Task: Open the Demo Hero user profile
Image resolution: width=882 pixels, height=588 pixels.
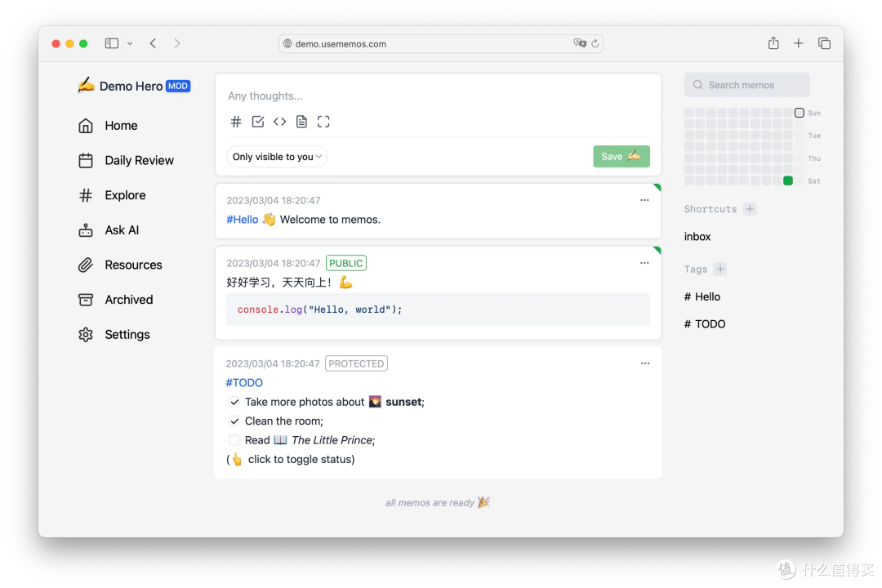Action: (135, 86)
